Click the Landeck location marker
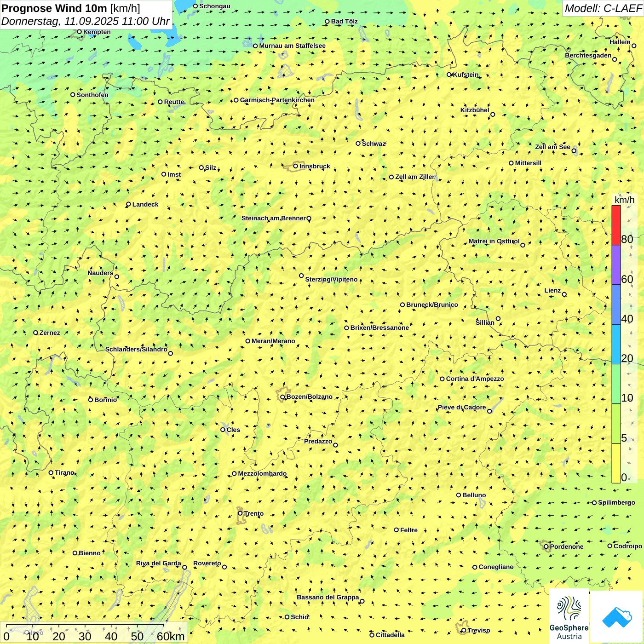 [x=129, y=204]
